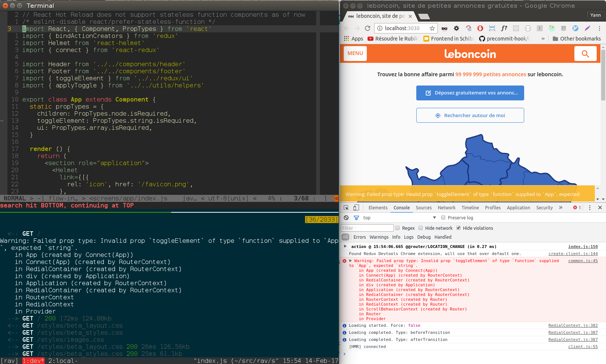Screen dimensions: 606x364
Task: Toggle the console filter funnel icon
Action: coord(356,218)
